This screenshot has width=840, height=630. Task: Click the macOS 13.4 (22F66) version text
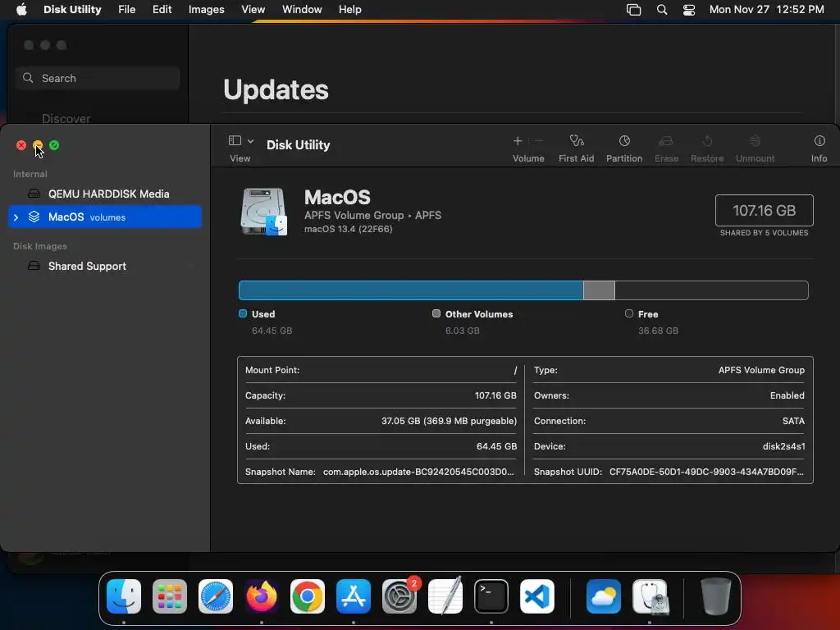tap(348, 229)
